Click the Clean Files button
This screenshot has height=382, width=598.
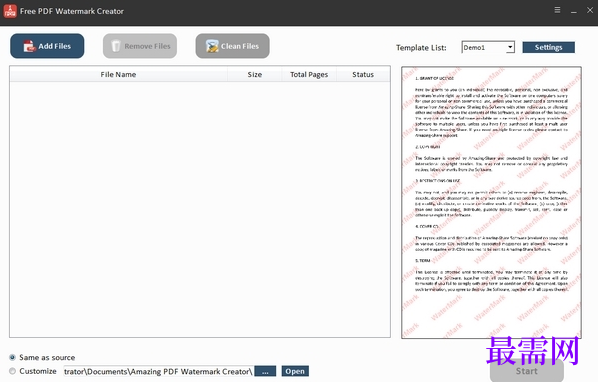(x=233, y=46)
